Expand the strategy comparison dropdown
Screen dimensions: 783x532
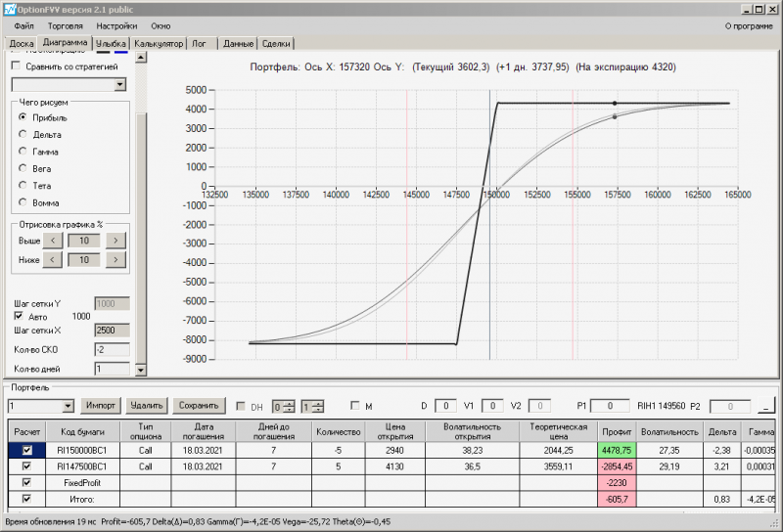(120, 85)
